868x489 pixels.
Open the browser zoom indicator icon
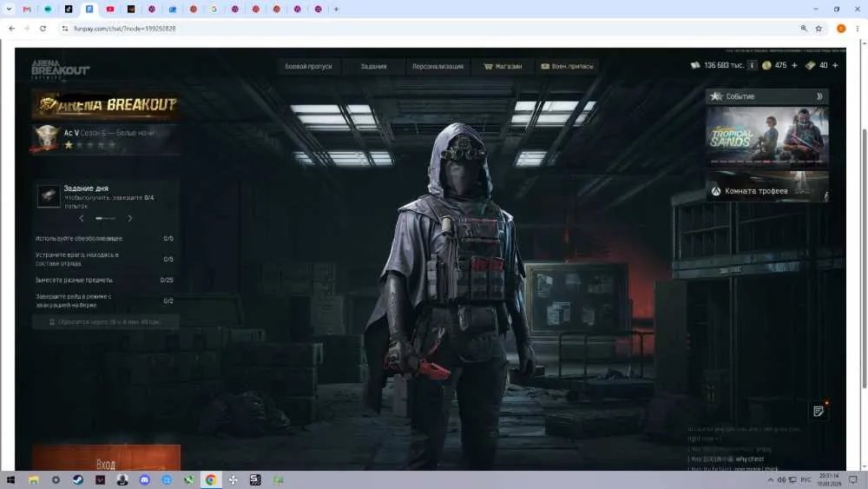[x=804, y=29]
